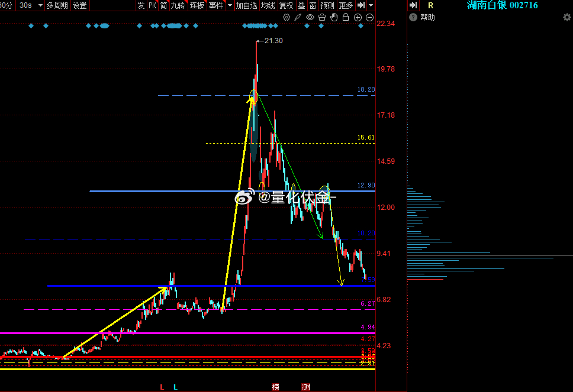The height and width of the screenshot is (392, 573).
Task: Click the PK compare button
Action: [152, 5]
